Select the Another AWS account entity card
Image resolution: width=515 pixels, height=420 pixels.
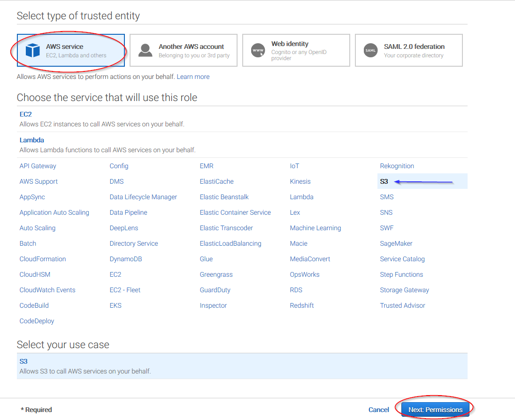tap(184, 50)
